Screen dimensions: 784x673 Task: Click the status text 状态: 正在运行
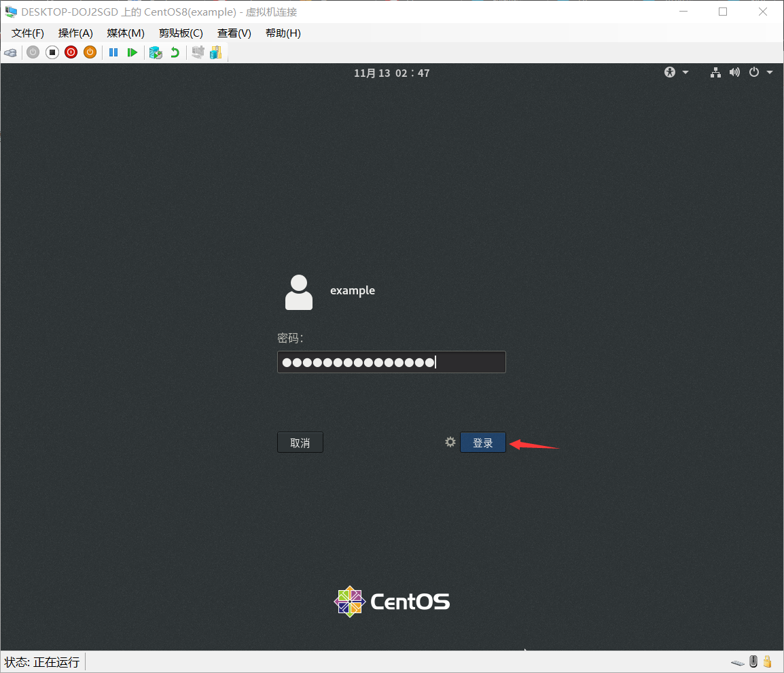(x=42, y=662)
